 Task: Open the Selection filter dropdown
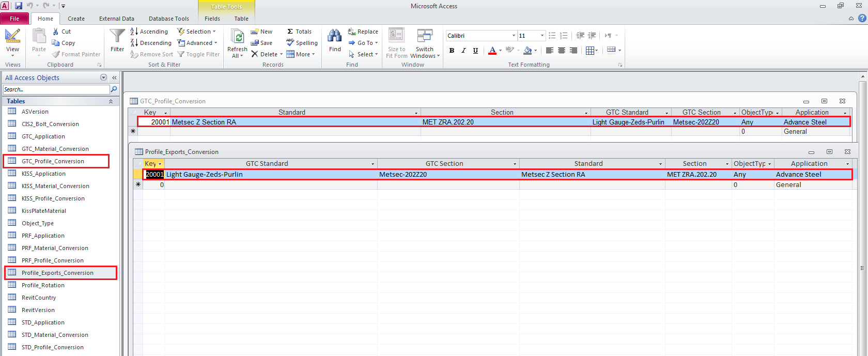point(197,32)
